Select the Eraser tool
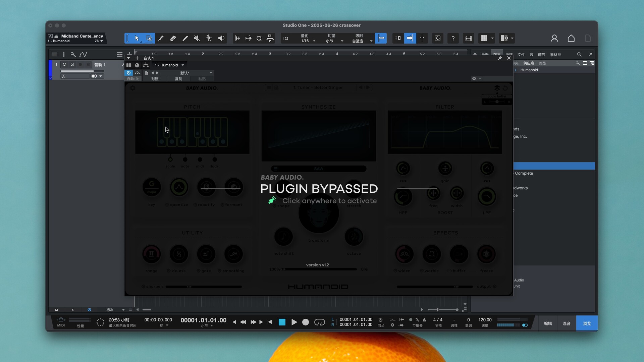644x362 pixels. 173,38
